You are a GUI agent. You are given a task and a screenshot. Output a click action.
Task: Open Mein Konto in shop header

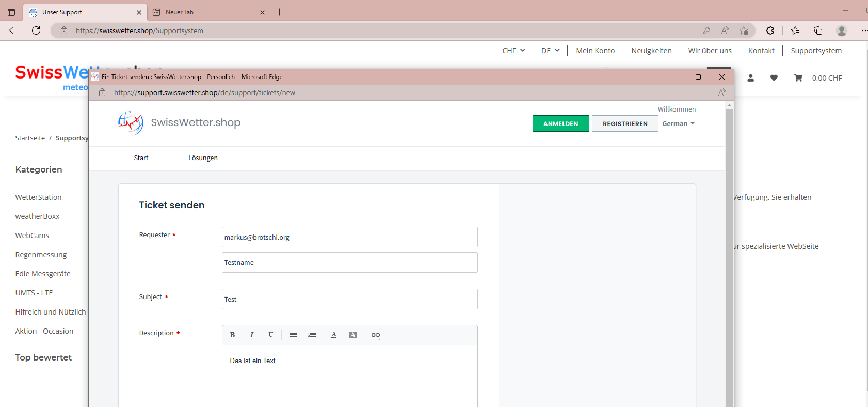(x=595, y=51)
